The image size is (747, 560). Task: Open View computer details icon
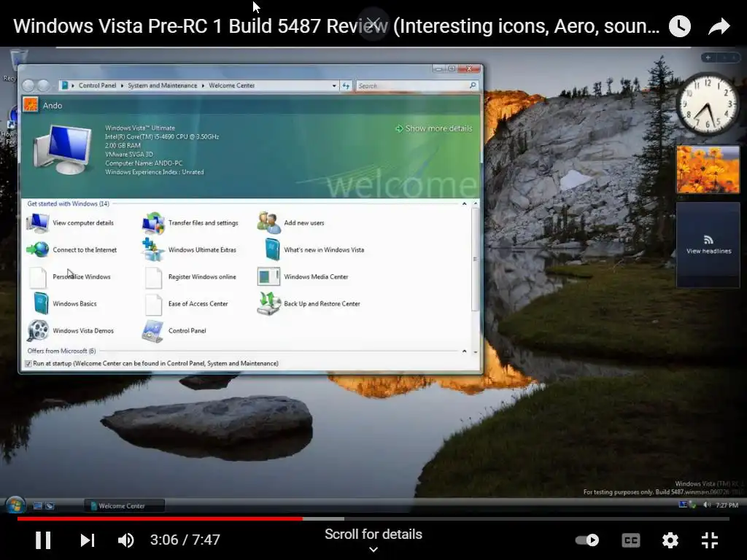point(38,222)
